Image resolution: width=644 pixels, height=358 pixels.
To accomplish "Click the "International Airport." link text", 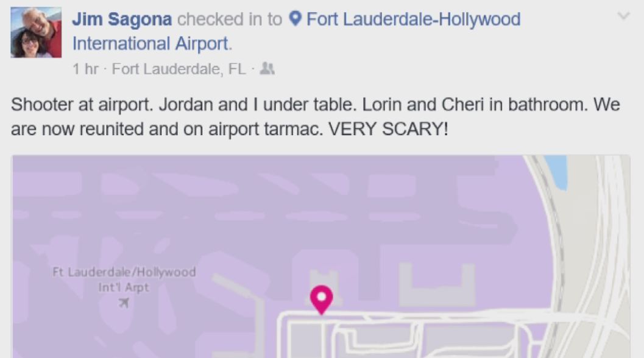I will point(152,44).
